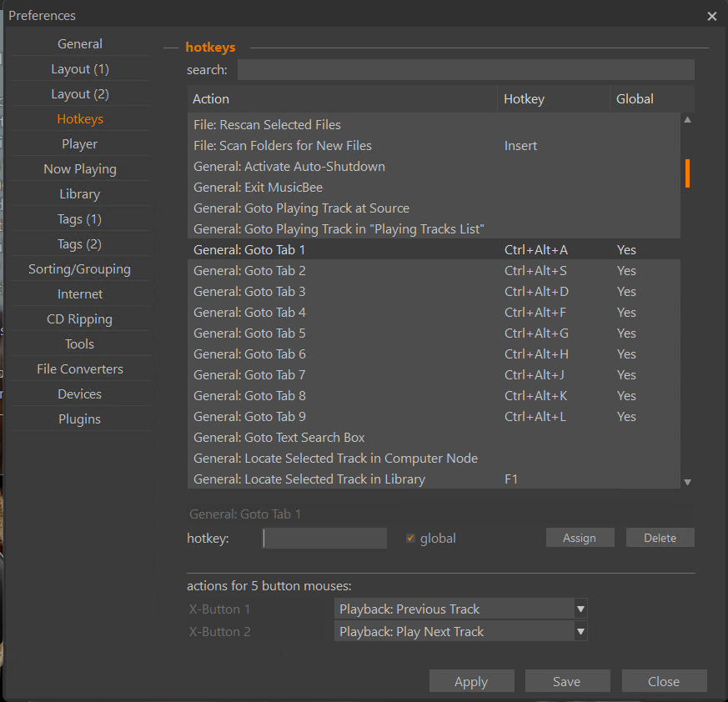Image resolution: width=728 pixels, height=702 pixels.
Task: Switch to the Player preferences section
Action: pyautogui.click(x=79, y=143)
